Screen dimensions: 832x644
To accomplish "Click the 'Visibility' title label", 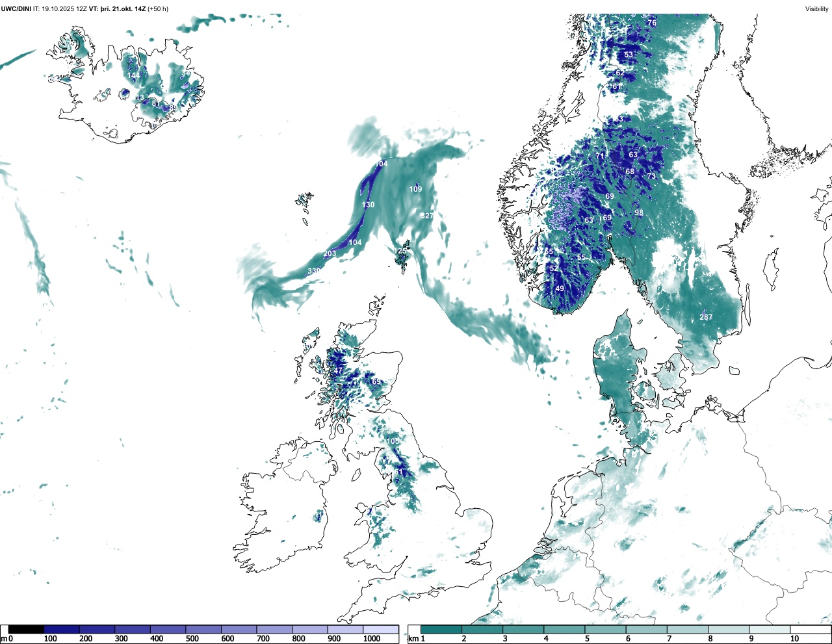I will (816, 9).
